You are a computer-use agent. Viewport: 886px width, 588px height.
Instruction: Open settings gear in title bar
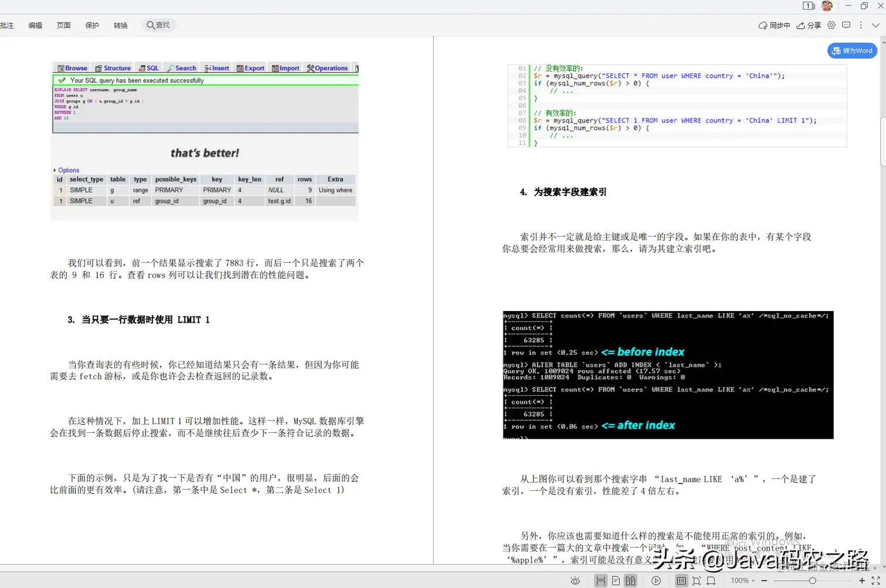pos(832,25)
